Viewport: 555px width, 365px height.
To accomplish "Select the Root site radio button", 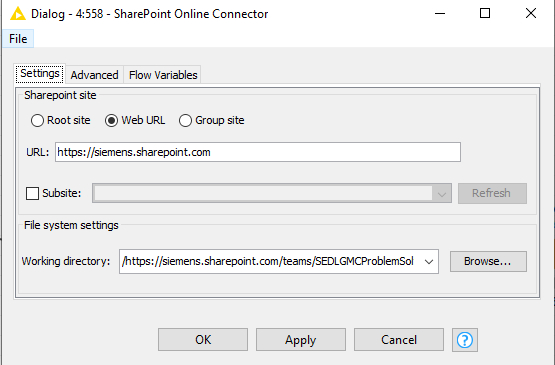I will click(37, 120).
